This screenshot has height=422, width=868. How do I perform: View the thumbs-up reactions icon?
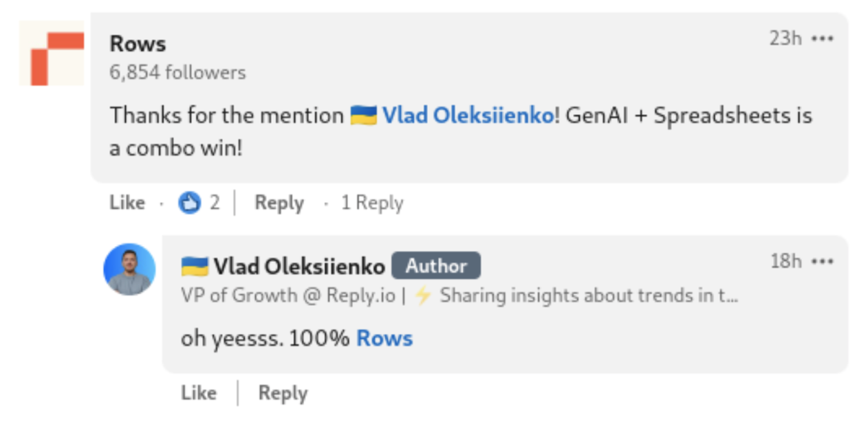tap(190, 203)
